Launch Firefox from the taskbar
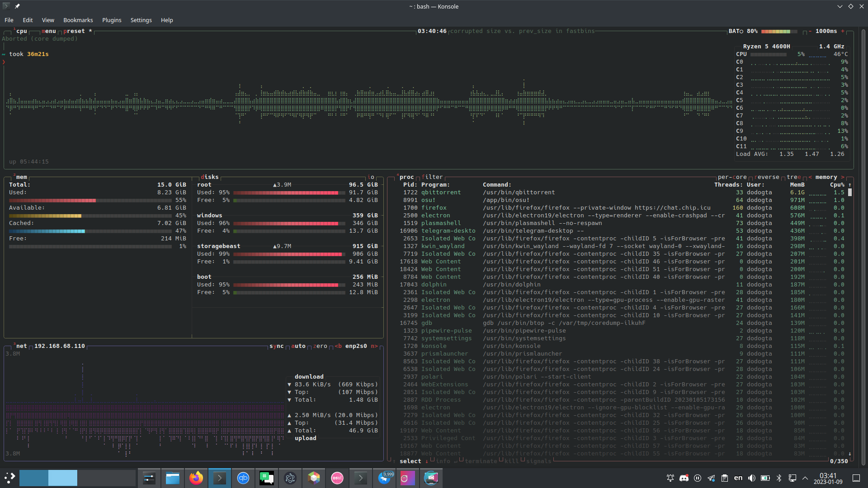868x488 pixels. [x=196, y=478]
